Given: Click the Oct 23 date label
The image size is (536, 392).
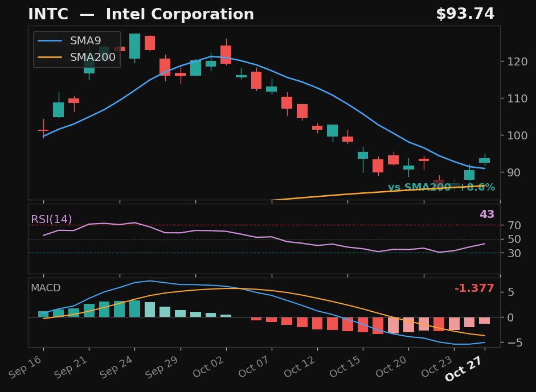Looking at the screenshot, I should (x=437, y=367).
